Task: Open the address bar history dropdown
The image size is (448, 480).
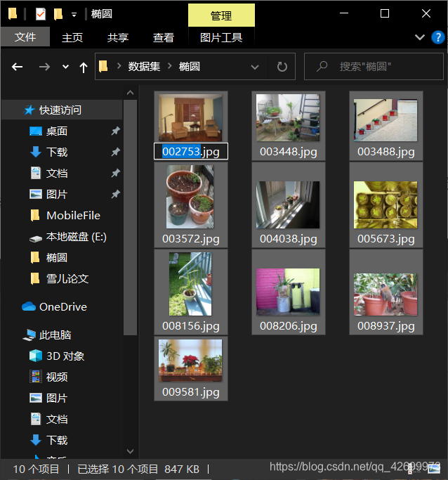Action: tap(255, 67)
